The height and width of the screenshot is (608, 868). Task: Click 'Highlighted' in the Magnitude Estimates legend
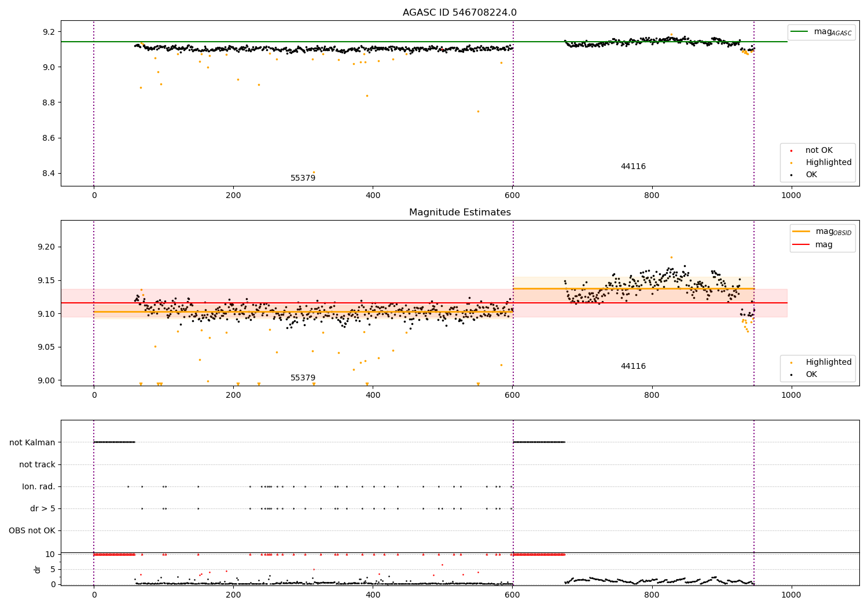[x=822, y=362]
